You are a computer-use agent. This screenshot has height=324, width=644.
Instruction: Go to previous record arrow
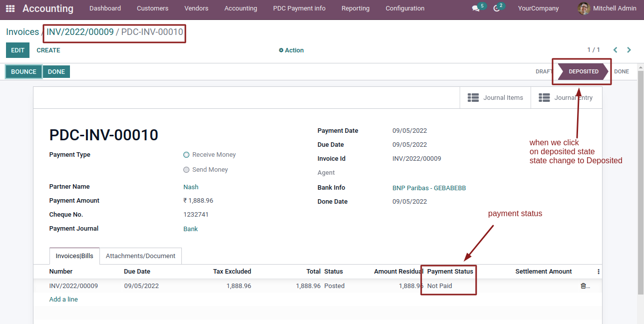pos(615,50)
